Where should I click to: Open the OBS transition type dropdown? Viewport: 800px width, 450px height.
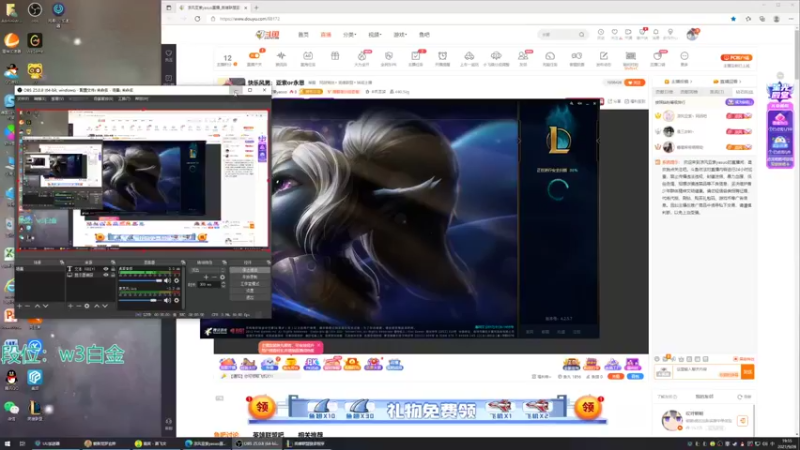[208, 270]
